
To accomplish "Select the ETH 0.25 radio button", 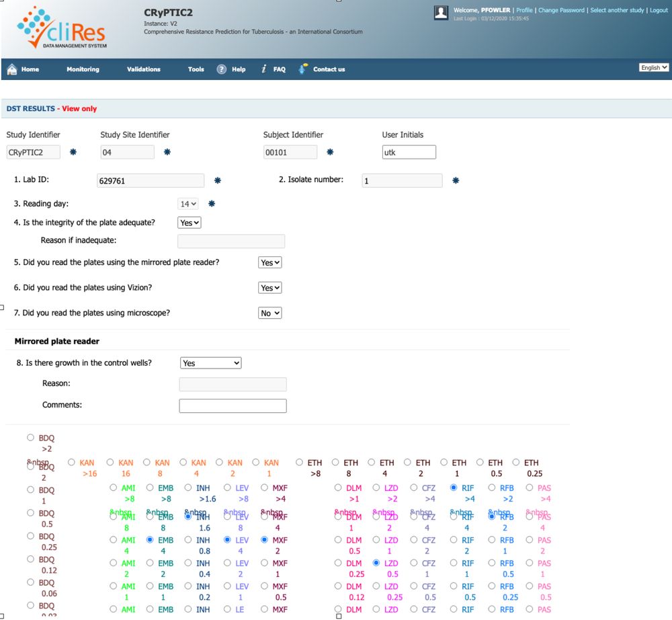I will point(516,462).
